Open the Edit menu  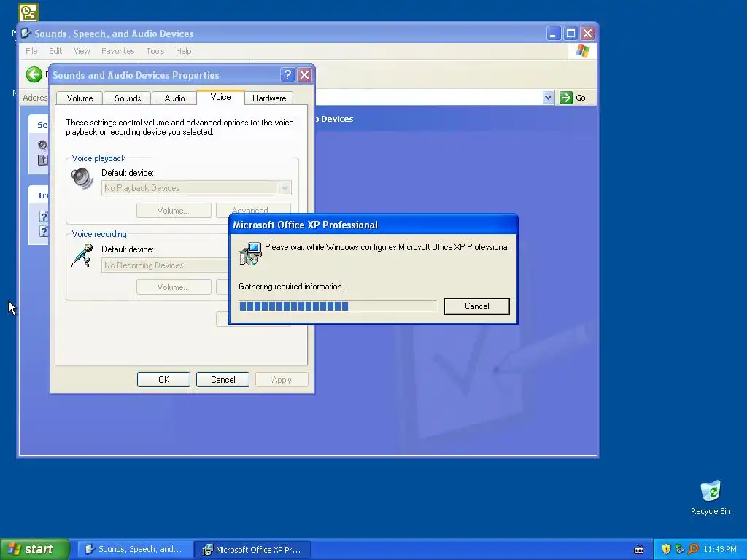55,51
